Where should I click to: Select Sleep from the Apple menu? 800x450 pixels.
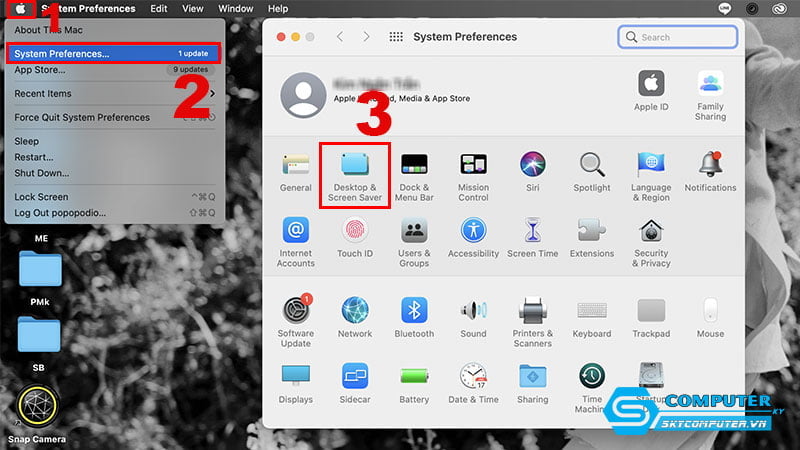pyautogui.click(x=114, y=141)
